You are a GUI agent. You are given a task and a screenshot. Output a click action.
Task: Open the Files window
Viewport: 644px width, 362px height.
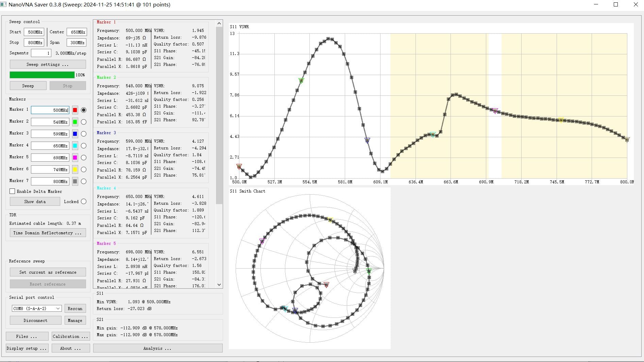27,336
